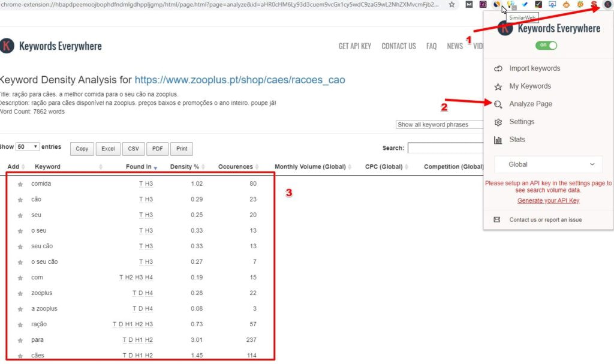Viewport: 614px width, 364px height.
Task: Open the dark checkbox extension icon
Action: click(538, 5)
